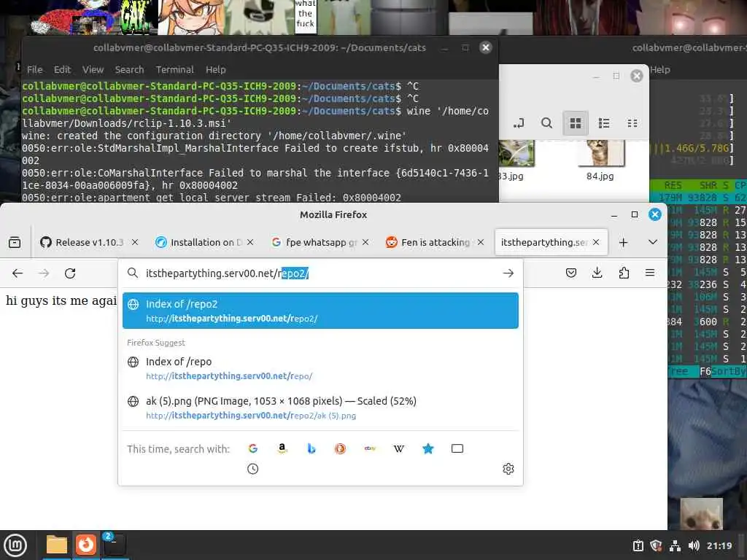Click the Go arrow in the address bar
747x560 pixels.
point(508,273)
